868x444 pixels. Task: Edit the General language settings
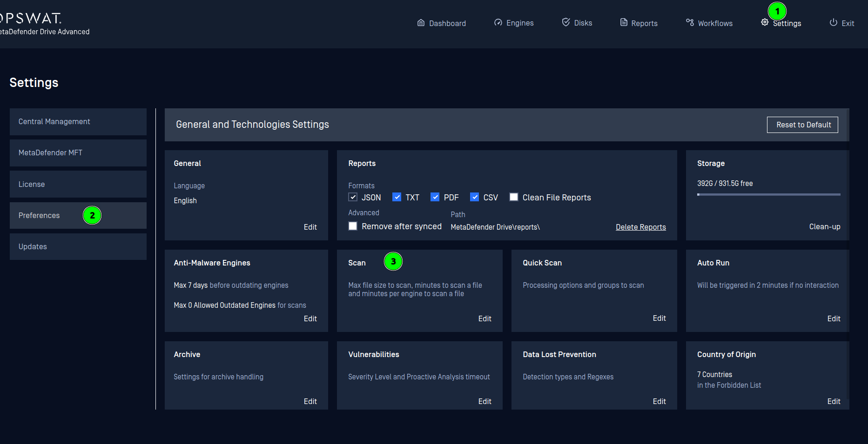(x=310, y=227)
